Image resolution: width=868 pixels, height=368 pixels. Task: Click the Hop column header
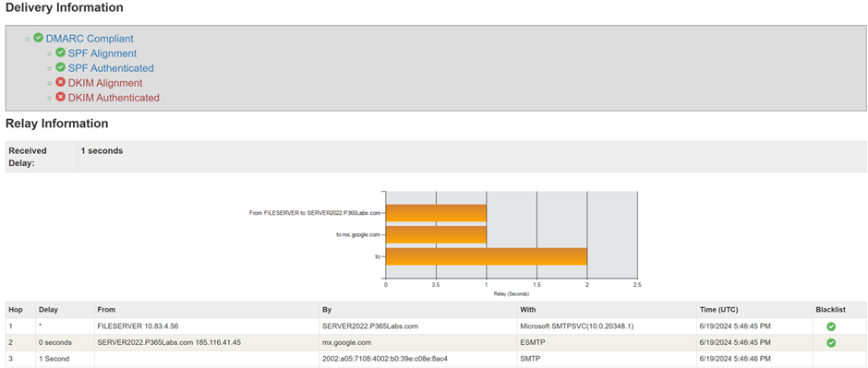point(20,310)
